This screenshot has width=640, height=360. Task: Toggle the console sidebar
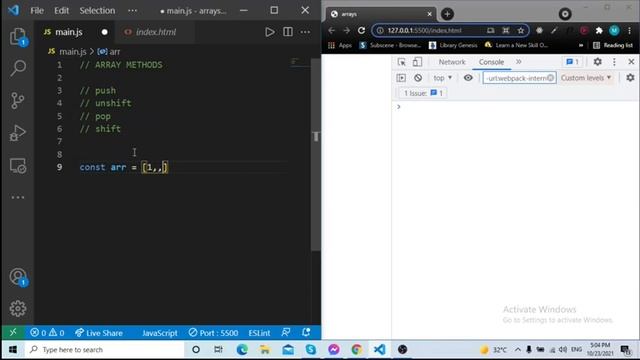401,78
